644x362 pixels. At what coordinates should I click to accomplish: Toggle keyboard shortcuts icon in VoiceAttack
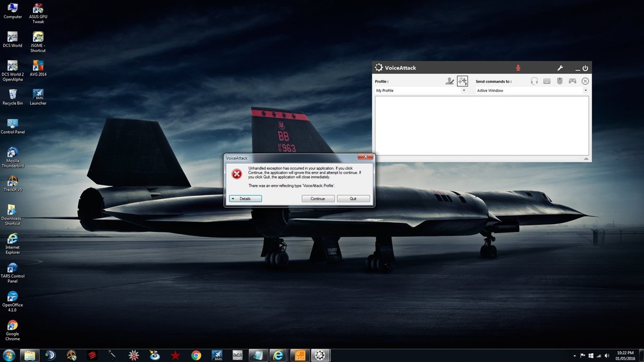[547, 81]
